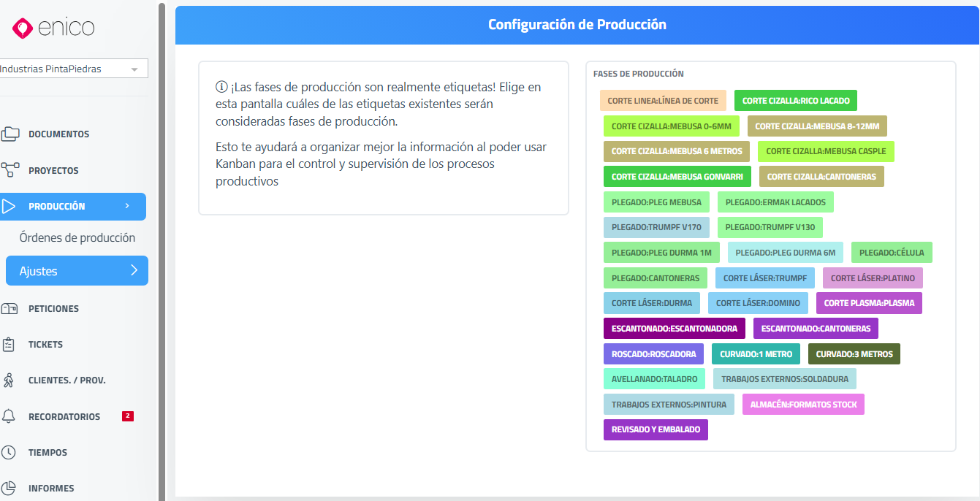Click the Informes pie chart icon

(x=10, y=488)
